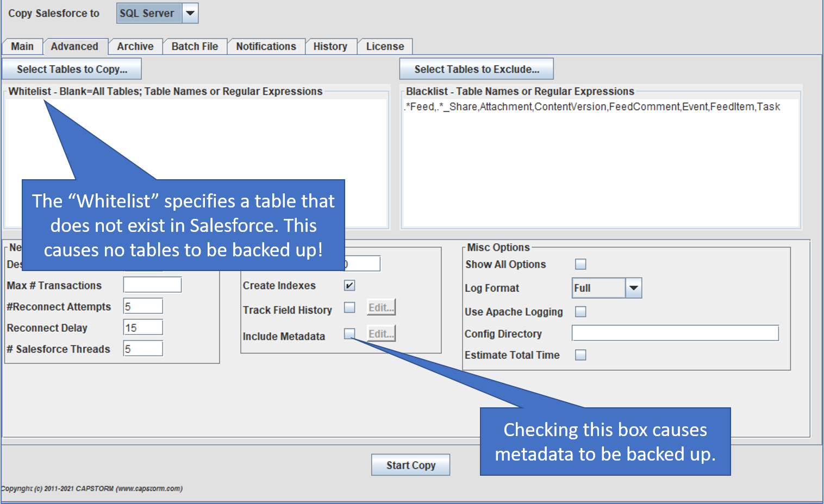The image size is (824, 504).
Task: Focus the Max # Transactions field
Action: [x=152, y=285]
